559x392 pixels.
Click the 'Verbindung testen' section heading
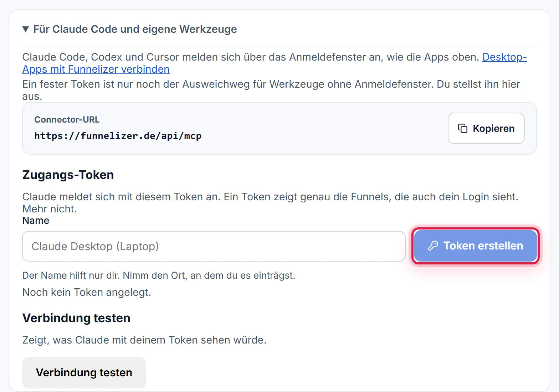[76, 318]
